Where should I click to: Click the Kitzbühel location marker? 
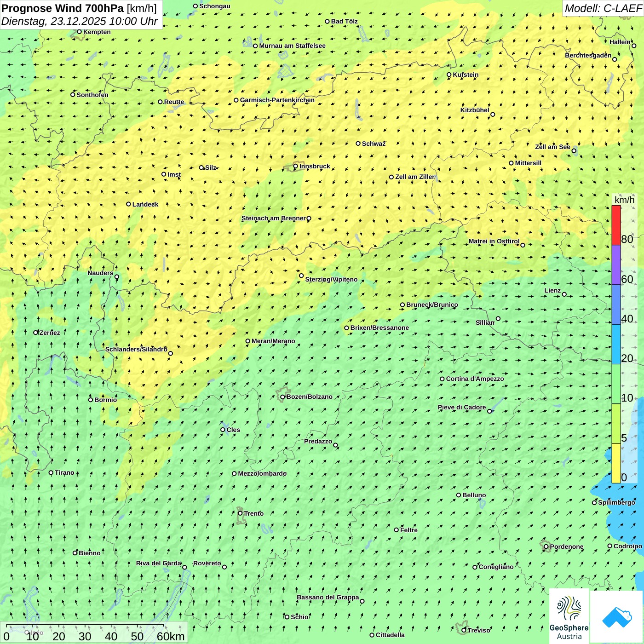(x=493, y=115)
